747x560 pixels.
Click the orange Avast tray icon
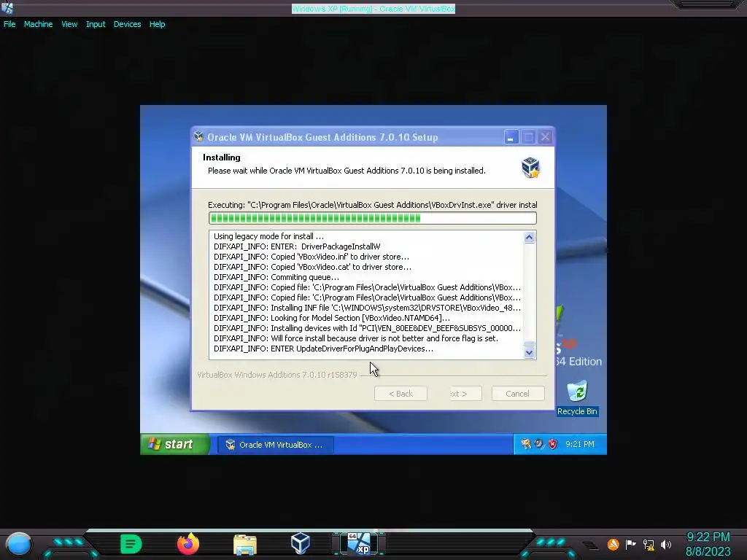pos(613,544)
